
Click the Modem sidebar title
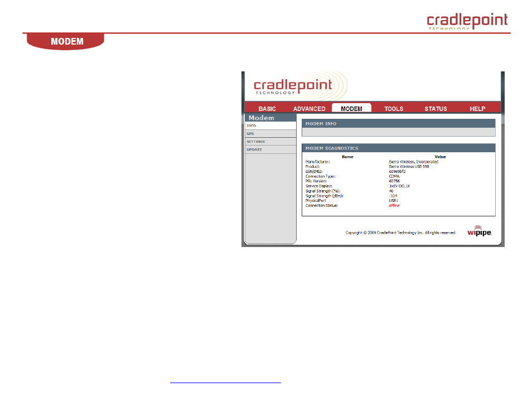pos(261,118)
